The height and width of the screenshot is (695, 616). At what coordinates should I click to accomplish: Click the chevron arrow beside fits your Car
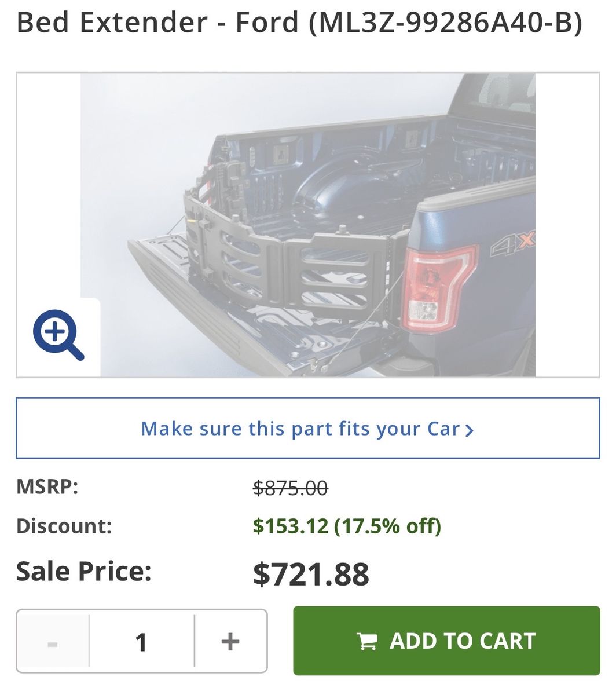coord(470,430)
